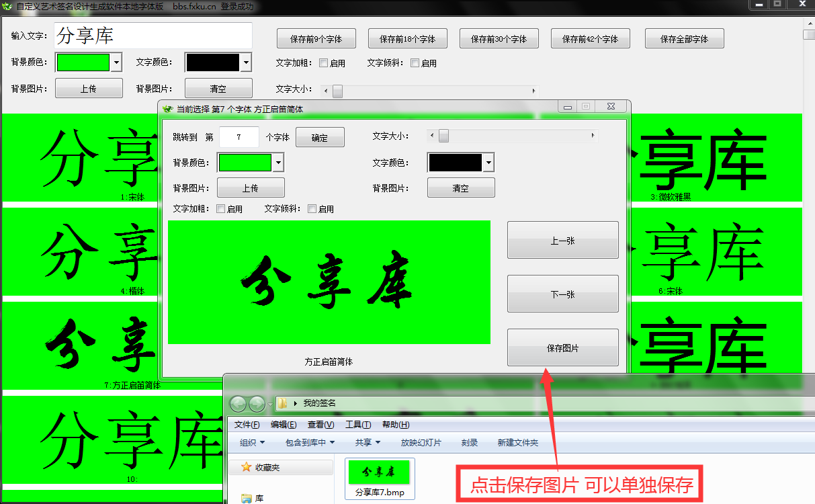This screenshot has width=815, height=504.
Task: Click the main window vertical scrollbar thumb
Action: (x=809, y=36)
